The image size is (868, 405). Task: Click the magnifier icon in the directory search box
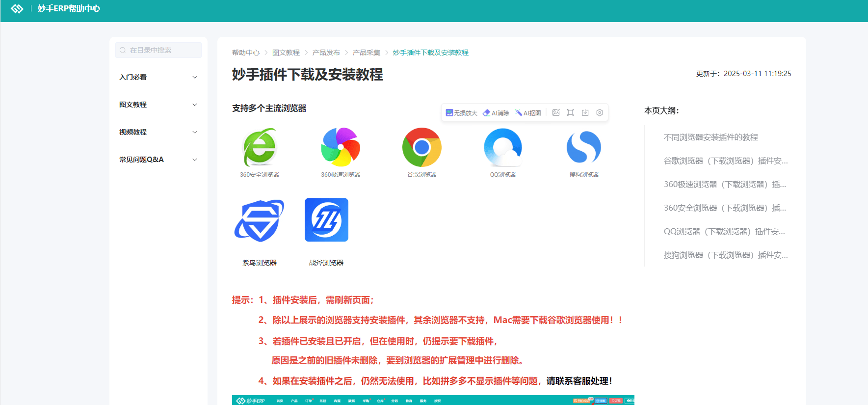coord(123,50)
